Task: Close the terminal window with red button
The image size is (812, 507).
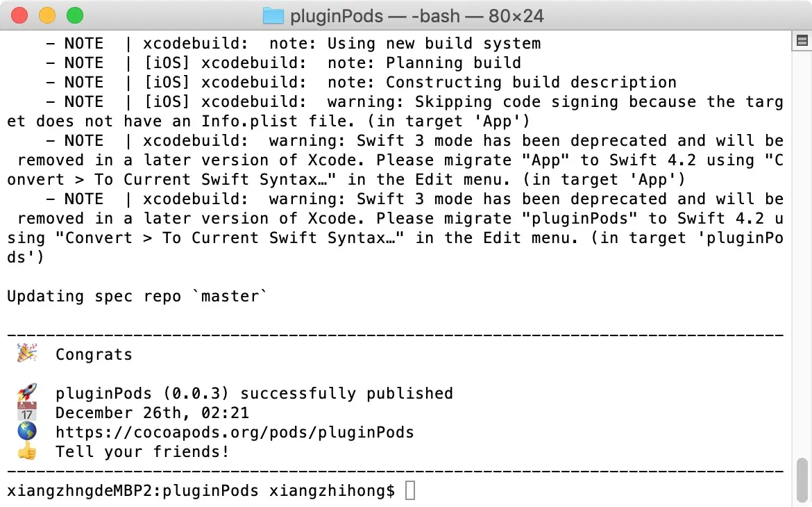Action: (19, 15)
